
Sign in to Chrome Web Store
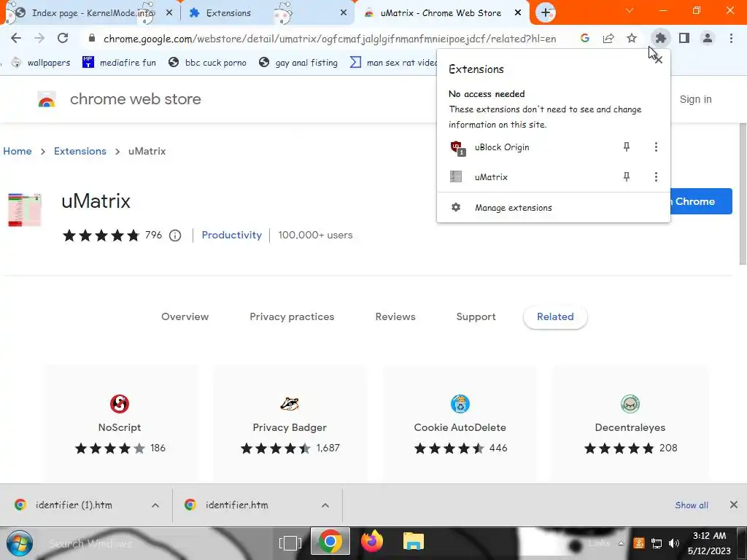tap(695, 99)
